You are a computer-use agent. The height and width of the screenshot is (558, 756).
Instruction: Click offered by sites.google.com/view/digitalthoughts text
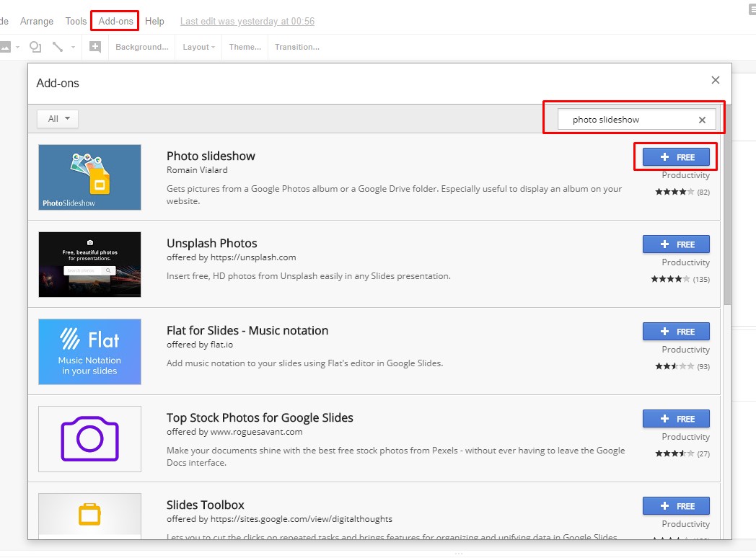click(x=279, y=519)
